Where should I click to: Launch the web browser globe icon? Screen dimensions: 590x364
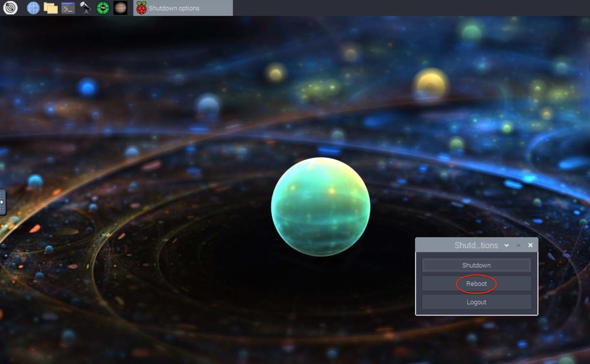(x=33, y=8)
